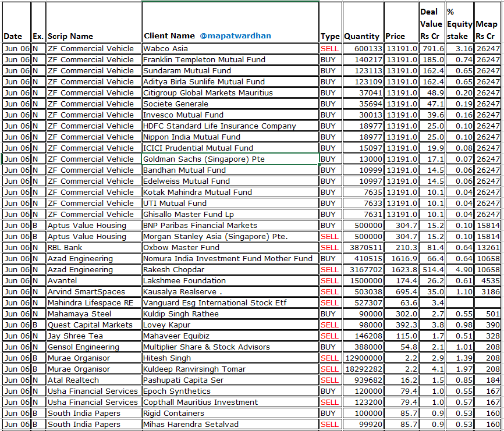Click the Kausalya Realserve cell

coord(230,291)
